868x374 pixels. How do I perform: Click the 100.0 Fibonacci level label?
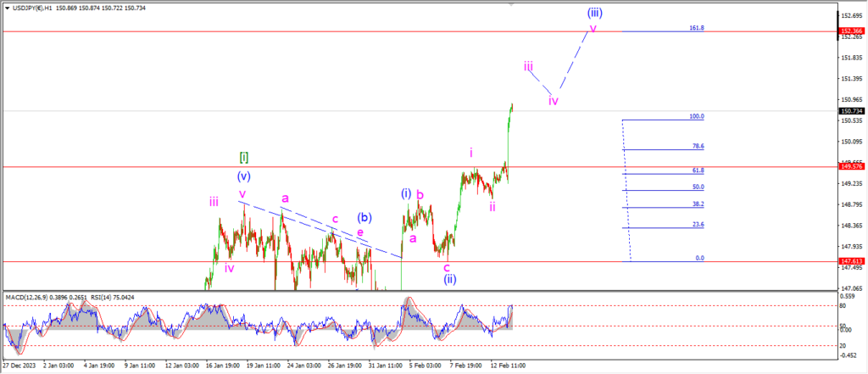click(697, 116)
